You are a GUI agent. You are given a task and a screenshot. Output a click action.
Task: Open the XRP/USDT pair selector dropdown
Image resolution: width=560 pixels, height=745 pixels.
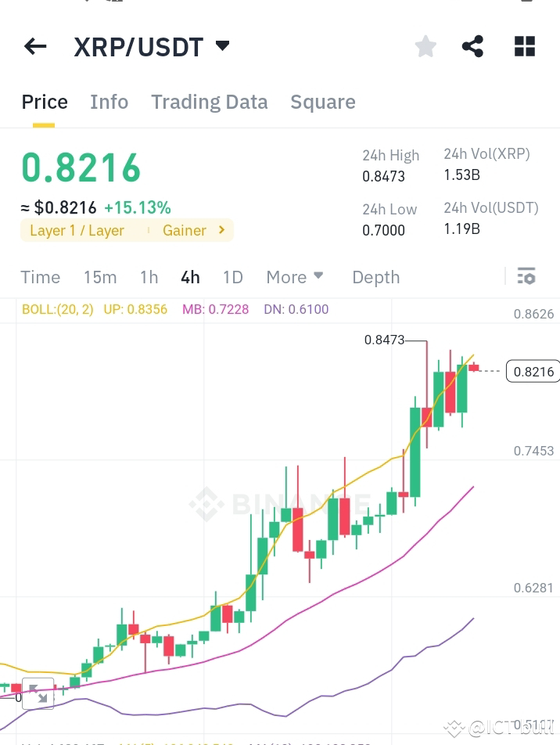pos(222,46)
